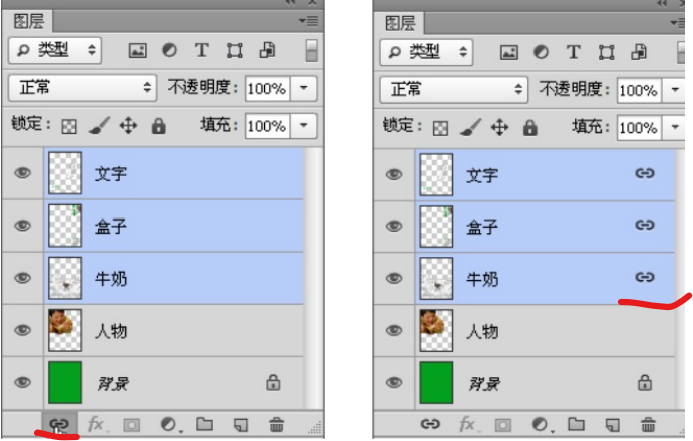Select type layer filter (T) in left panel
693x441 pixels.
click(201, 50)
